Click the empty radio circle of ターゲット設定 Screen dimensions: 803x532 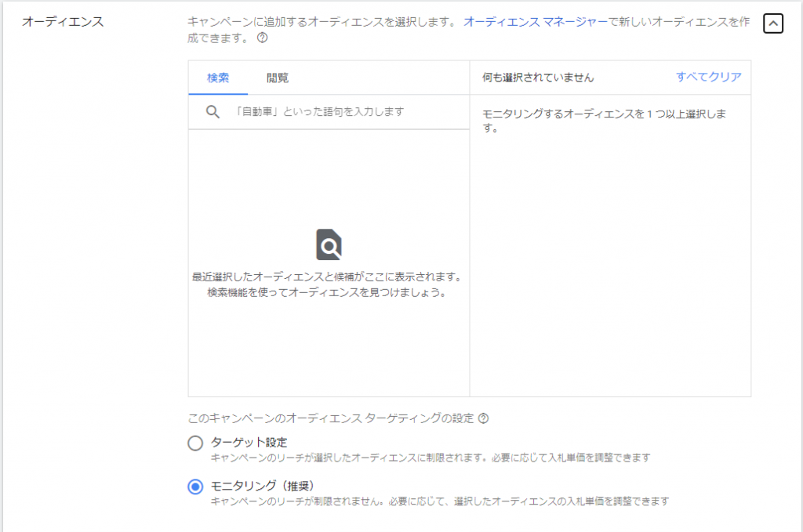[194, 442]
